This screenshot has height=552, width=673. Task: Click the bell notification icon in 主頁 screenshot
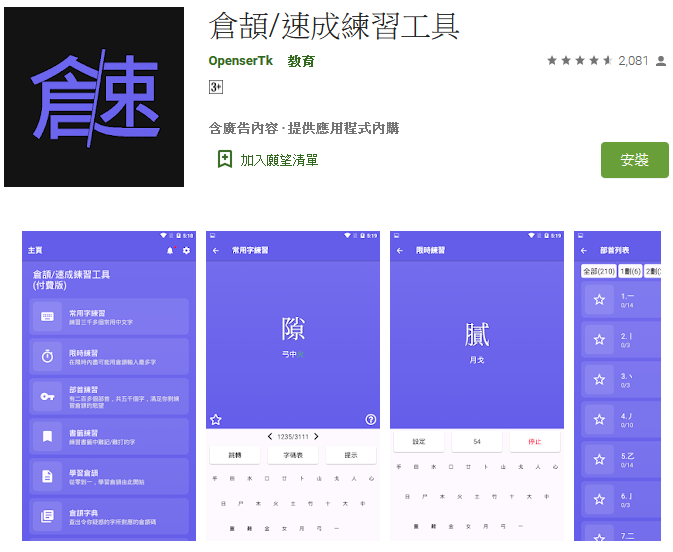click(x=170, y=250)
